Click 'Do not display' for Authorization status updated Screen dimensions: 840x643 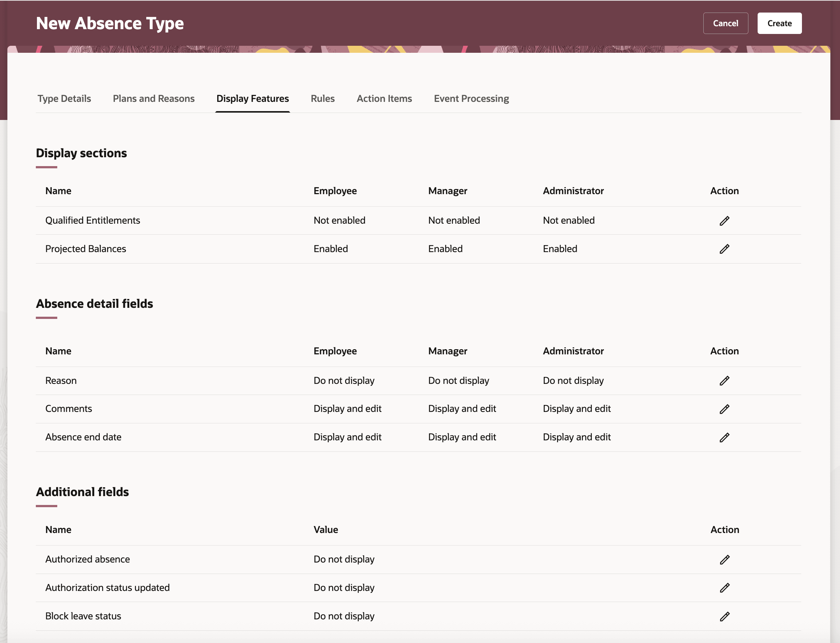point(344,588)
